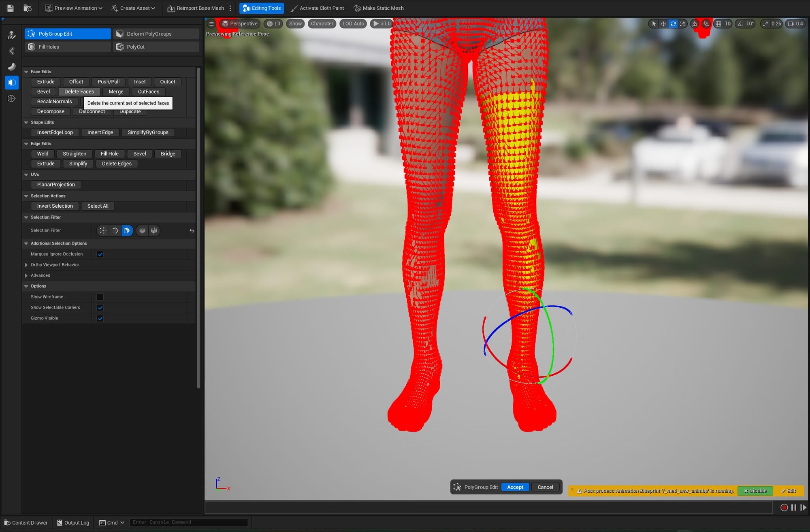Open Content Drawer tab
Screen dimensions: 810x532
(26, 523)
